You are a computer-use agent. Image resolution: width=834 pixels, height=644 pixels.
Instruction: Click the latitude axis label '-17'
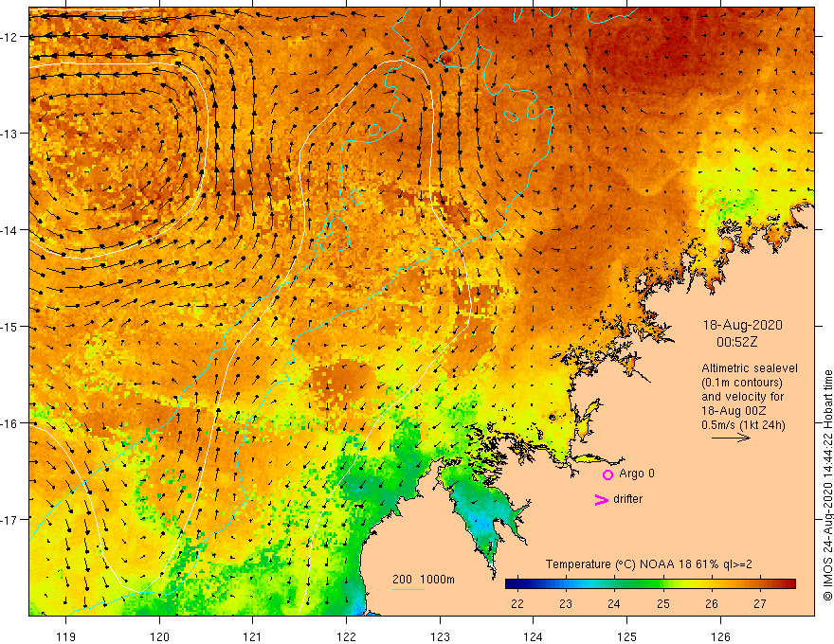[10, 519]
